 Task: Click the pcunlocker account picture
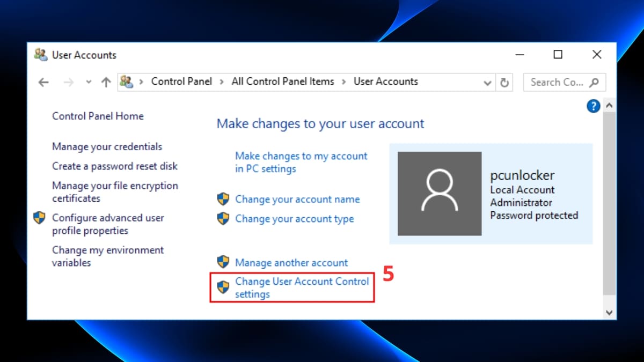click(x=440, y=194)
